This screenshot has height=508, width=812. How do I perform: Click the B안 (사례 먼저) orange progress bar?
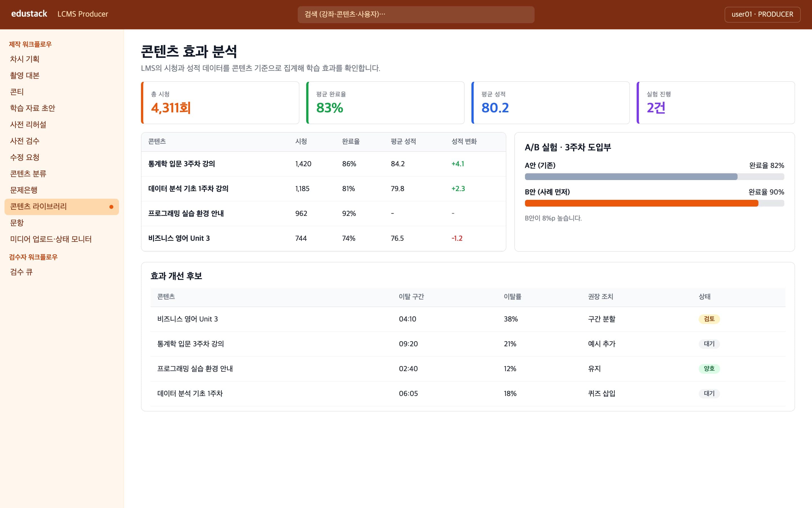(x=654, y=203)
